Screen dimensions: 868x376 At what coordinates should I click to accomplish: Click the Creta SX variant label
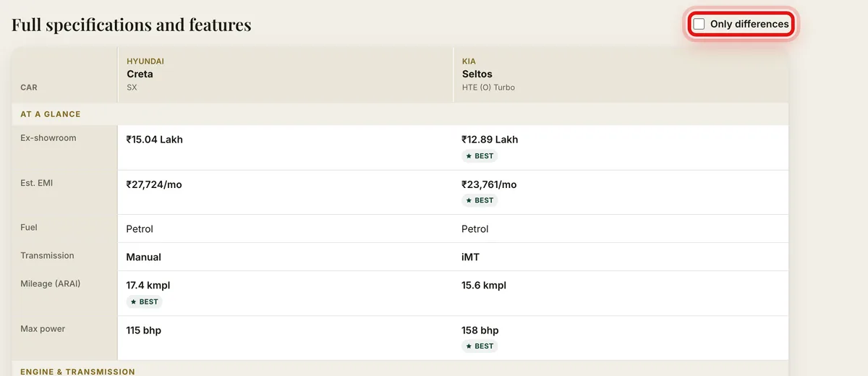point(132,87)
